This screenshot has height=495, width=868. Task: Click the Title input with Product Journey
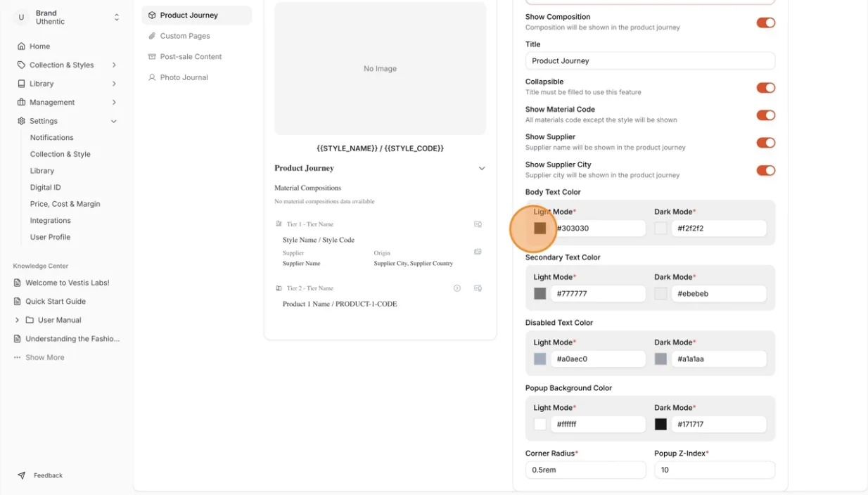pos(650,60)
